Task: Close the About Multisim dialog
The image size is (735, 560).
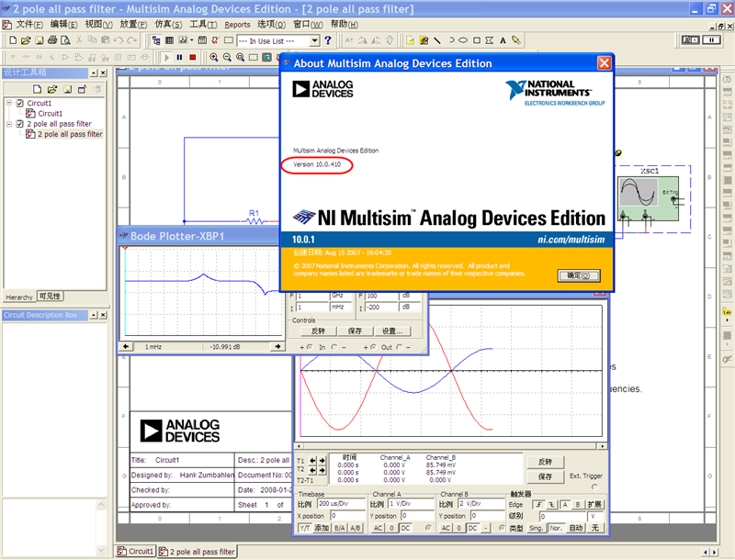Action: click(605, 63)
